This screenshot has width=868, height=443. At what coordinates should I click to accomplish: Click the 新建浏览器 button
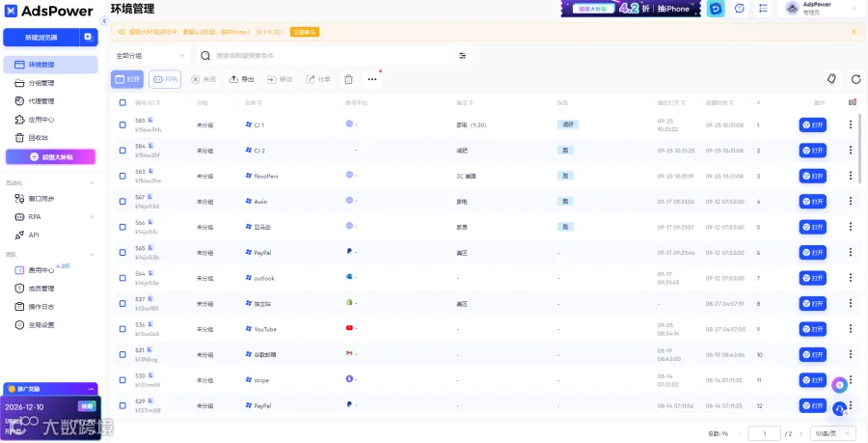point(41,37)
